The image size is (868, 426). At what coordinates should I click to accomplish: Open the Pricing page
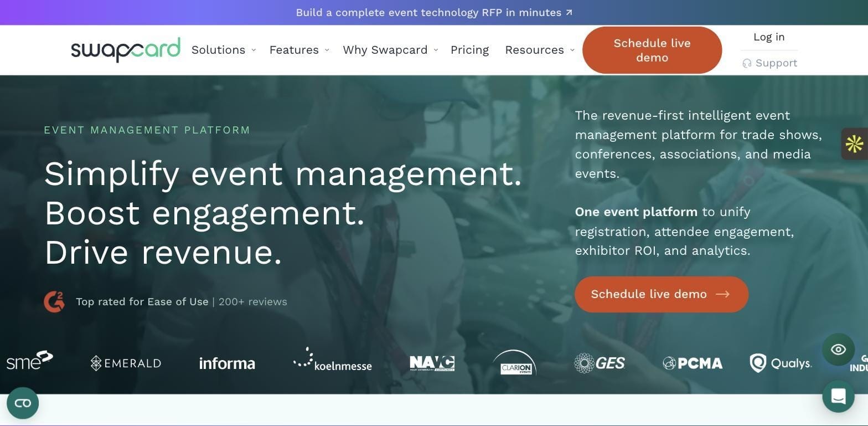click(469, 50)
